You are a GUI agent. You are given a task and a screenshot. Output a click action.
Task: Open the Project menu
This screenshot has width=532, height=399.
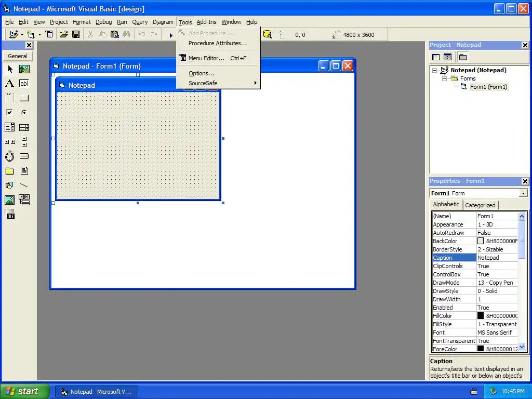tap(59, 22)
